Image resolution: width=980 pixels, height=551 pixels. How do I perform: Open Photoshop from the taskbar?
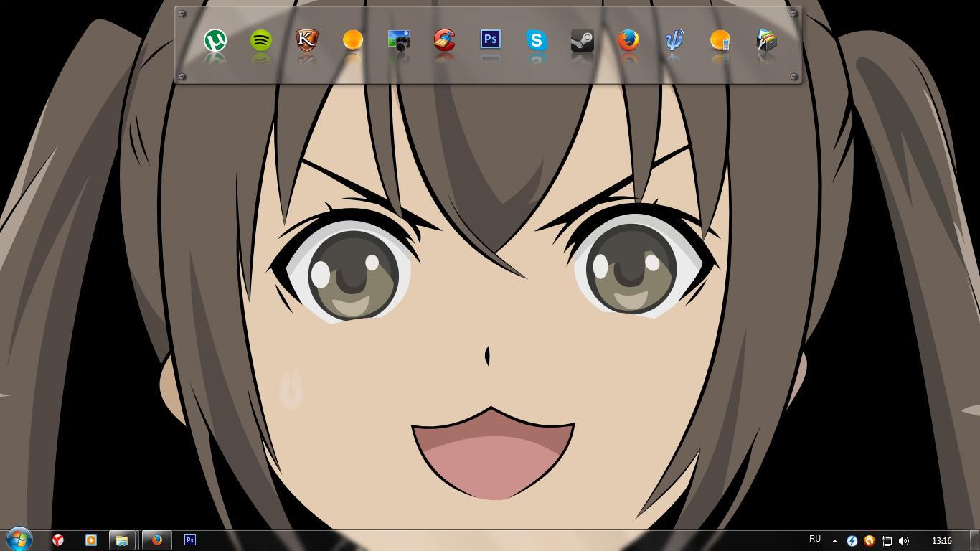point(190,540)
